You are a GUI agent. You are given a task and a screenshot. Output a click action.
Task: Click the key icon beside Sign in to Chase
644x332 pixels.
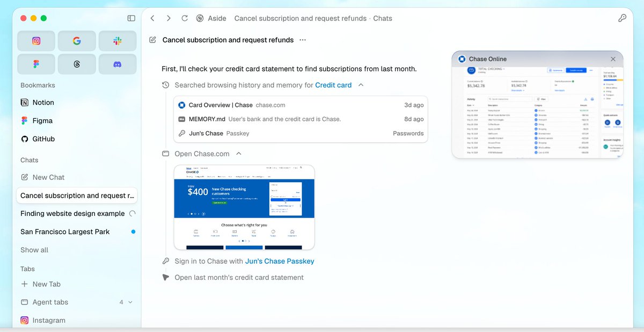coord(166,261)
